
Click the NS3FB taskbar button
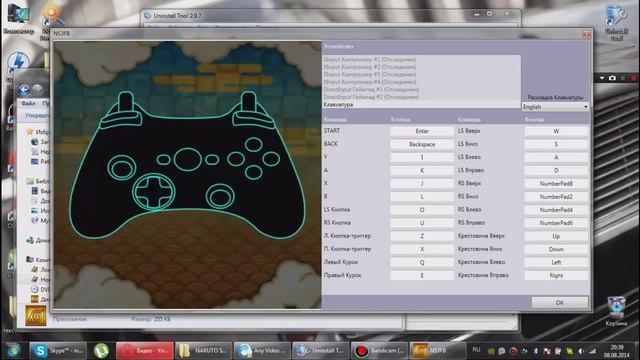coord(438,350)
